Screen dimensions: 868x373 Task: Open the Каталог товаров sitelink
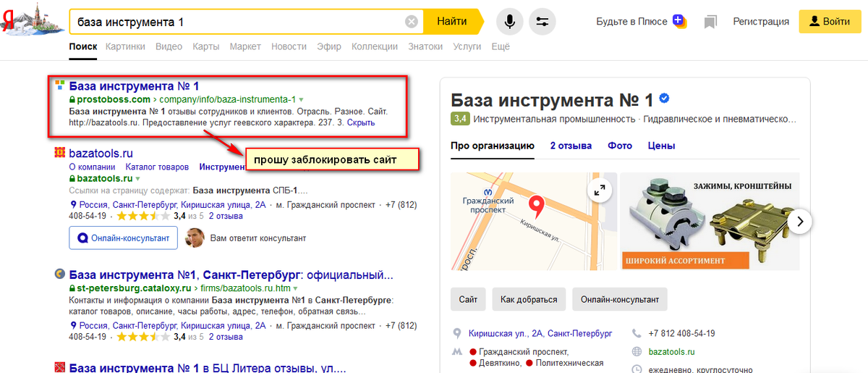[157, 167]
